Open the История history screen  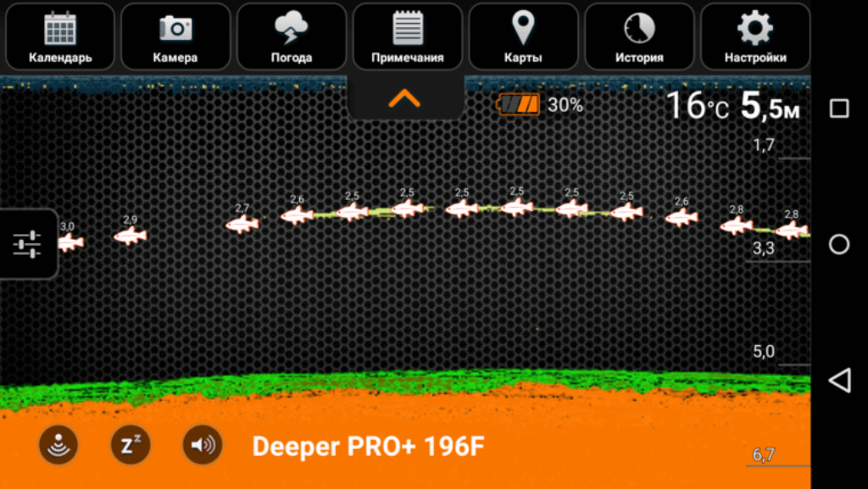point(639,36)
